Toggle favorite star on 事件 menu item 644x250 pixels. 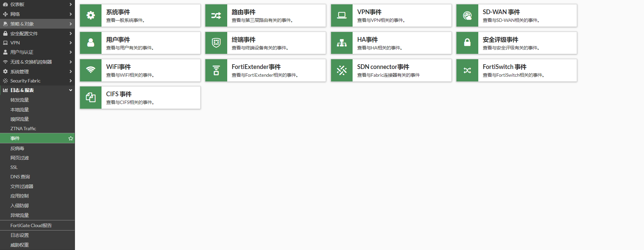point(71,138)
